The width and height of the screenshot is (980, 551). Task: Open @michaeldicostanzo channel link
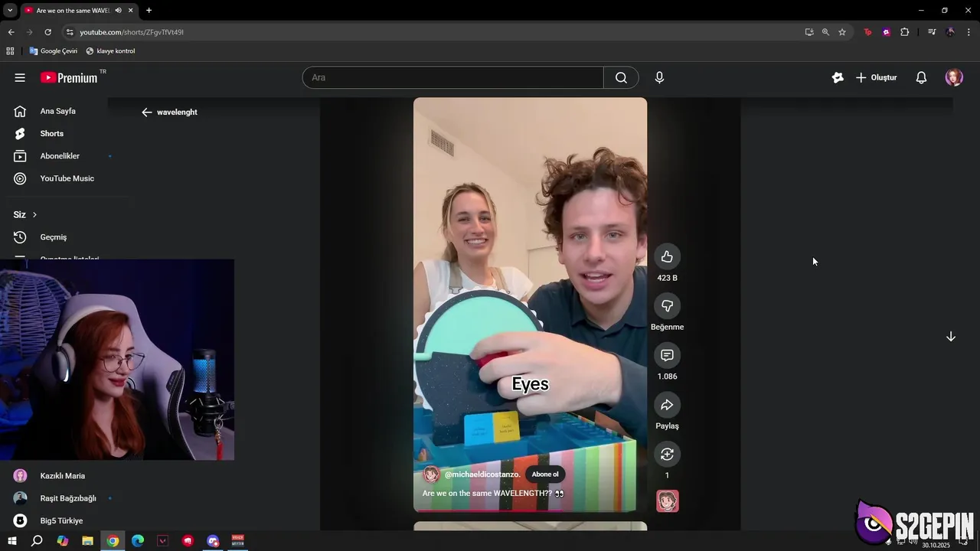(482, 474)
